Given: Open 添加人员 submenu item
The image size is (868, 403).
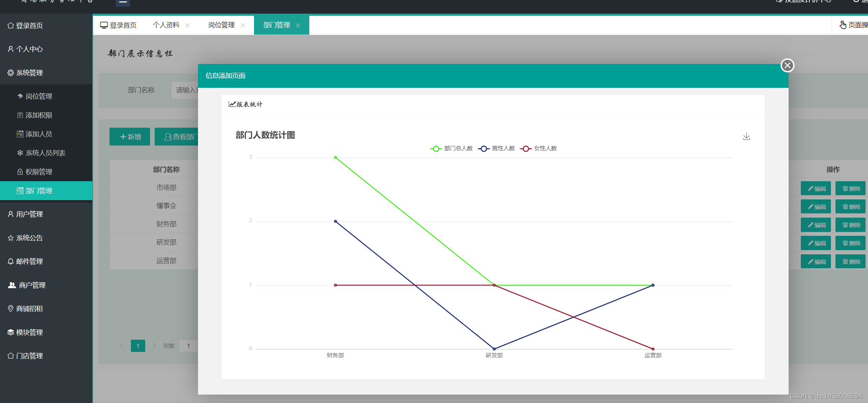Looking at the screenshot, I should pyautogui.click(x=46, y=134).
